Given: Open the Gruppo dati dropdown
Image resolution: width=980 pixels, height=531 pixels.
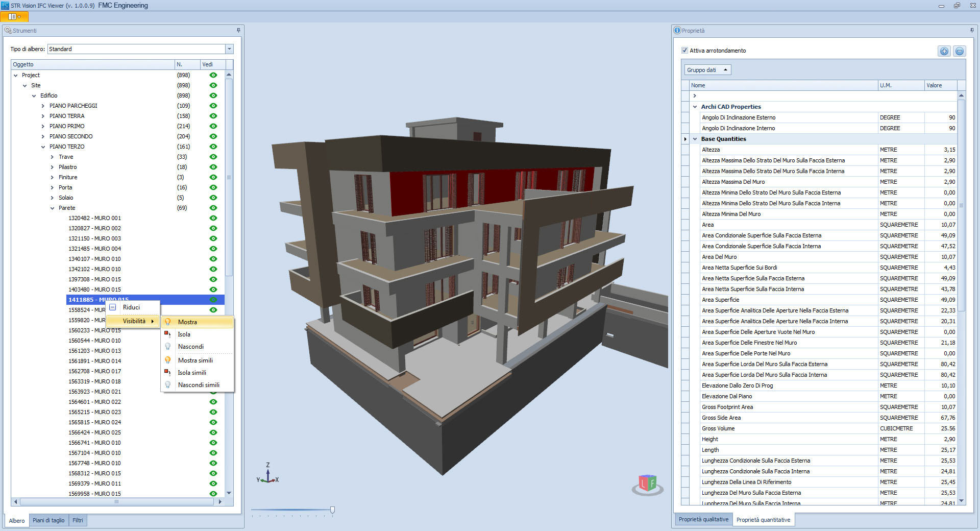Looking at the screenshot, I should [707, 70].
